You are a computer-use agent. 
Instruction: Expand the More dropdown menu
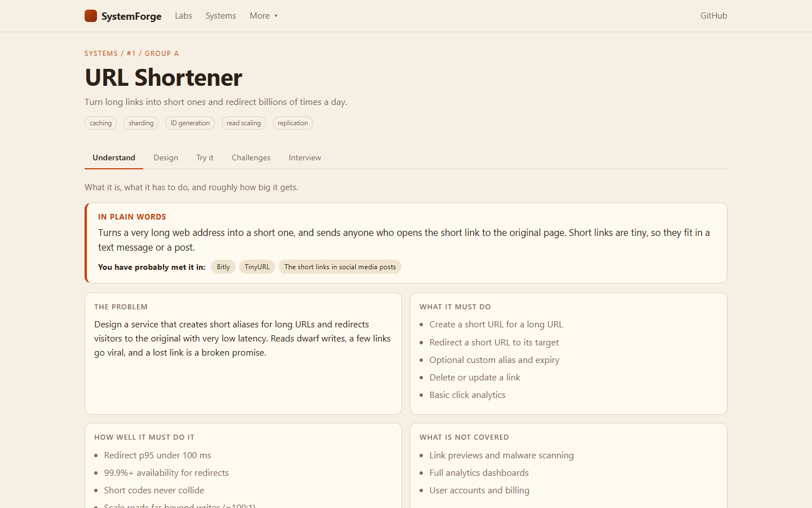(x=263, y=16)
